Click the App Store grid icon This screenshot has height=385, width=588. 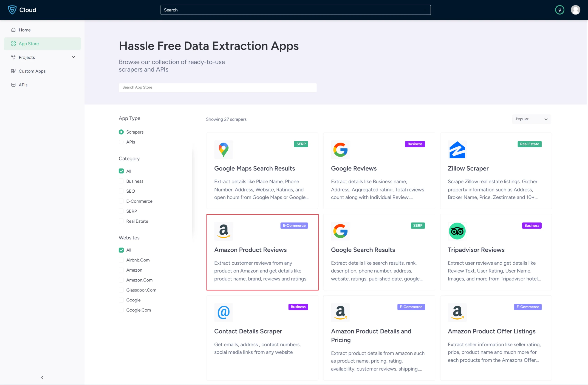[x=13, y=43]
